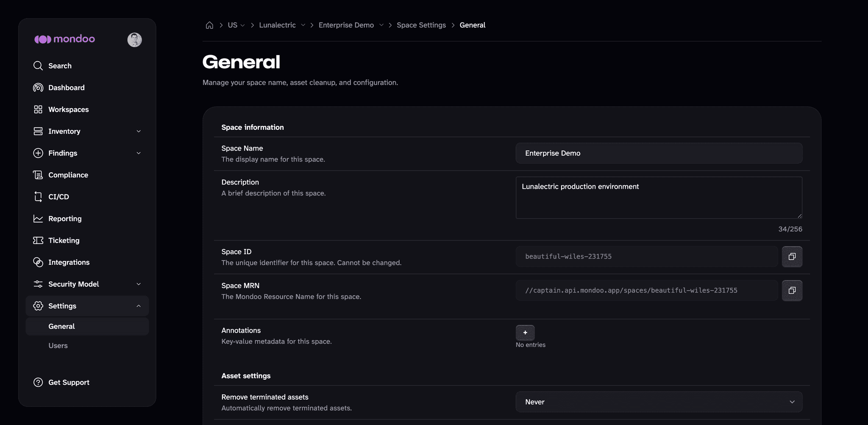Click the Space ID read-only field
The height and width of the screenshot is (425, 868).
click(x=647, y=257)
